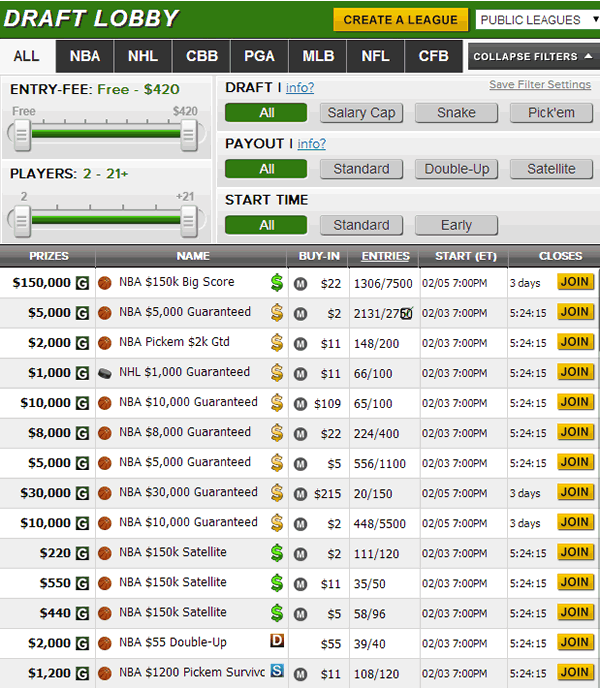Click the S survivor icon for NBA $1200 Pickem
Image resolution: width=600 pixels, height=688 pixels.
277,670
